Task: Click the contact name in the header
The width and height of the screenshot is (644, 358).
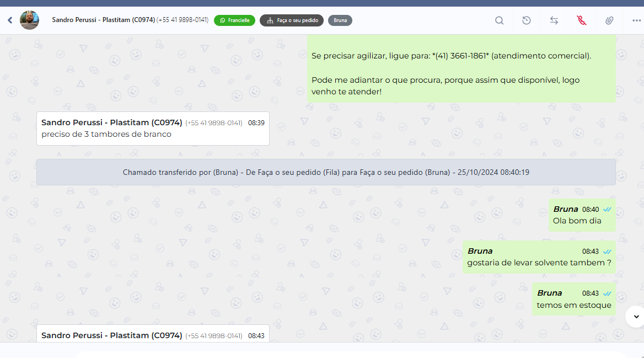Action: (103, 20)
